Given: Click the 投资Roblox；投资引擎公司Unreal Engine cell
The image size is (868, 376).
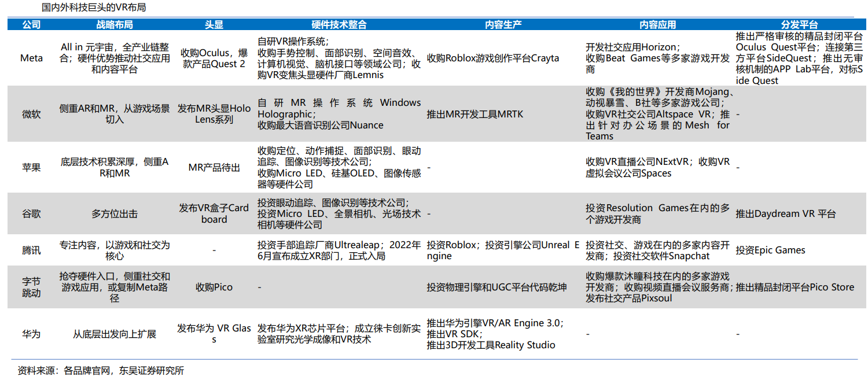Looking at the screenshot, I should point(503,250).
